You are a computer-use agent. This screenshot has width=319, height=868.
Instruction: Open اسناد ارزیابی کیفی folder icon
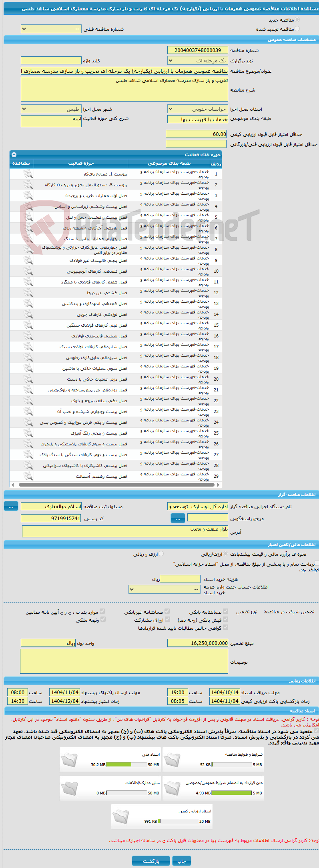click(x=121, y=817)
